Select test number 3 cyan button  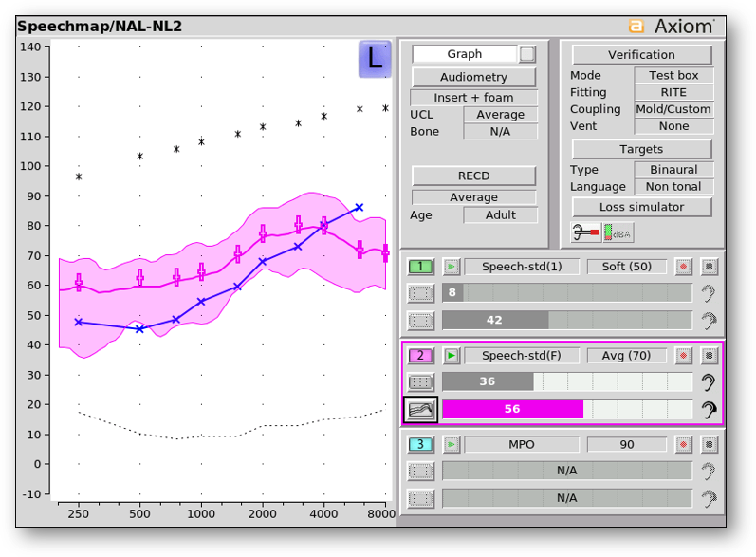pyautogui.click(x=420, y=445)
